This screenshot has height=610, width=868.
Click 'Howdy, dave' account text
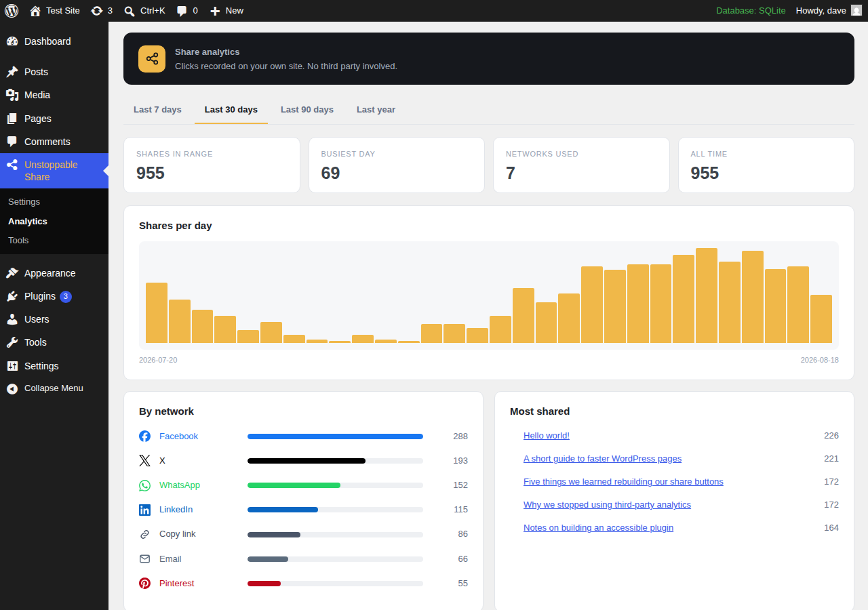821,11
